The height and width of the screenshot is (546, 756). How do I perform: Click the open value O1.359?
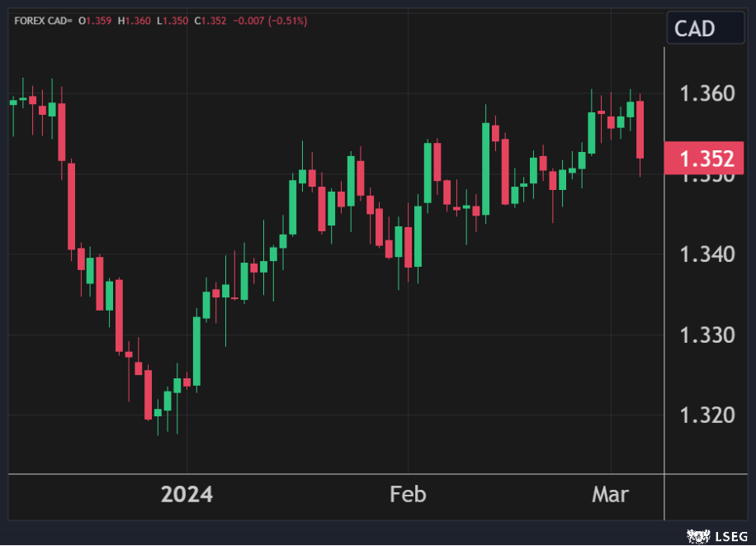95,21
